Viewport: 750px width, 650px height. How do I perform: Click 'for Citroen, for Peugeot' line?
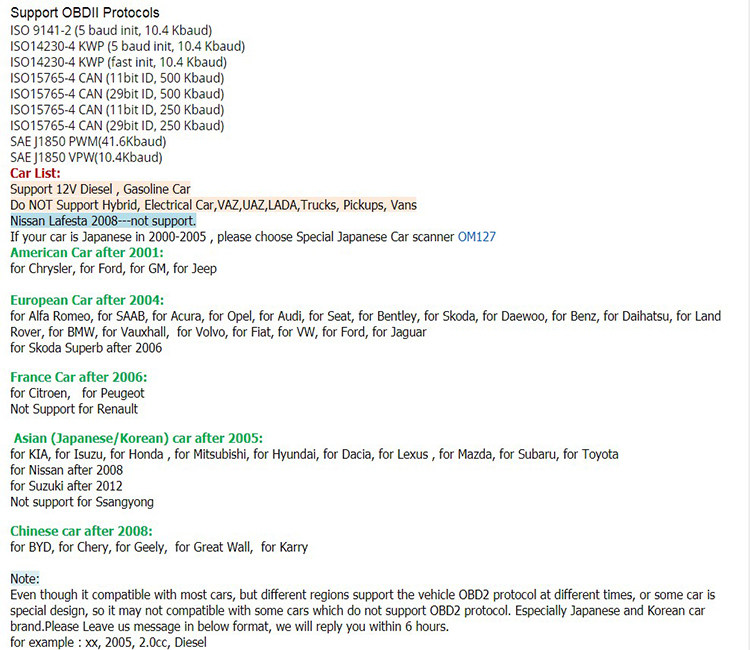77,393
